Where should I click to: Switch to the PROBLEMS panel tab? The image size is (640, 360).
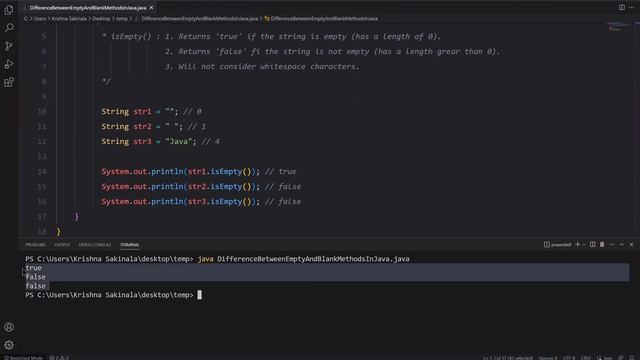[x=36, y=245]
